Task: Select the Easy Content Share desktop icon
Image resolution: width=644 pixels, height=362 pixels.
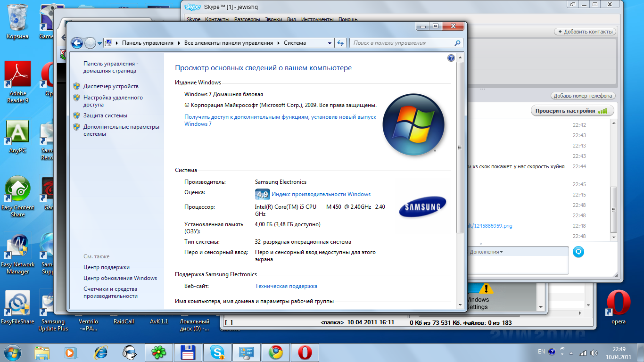Action: coord(18,197)
